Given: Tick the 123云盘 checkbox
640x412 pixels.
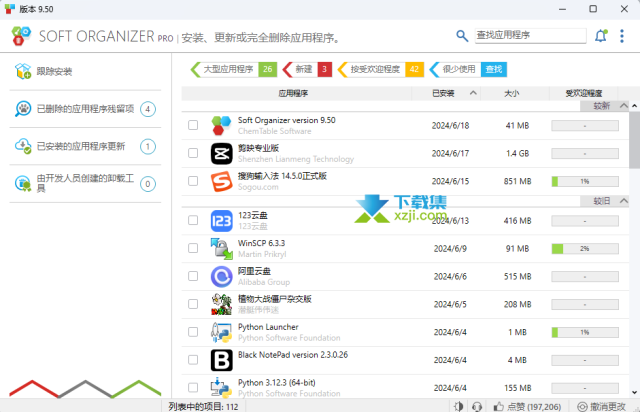Looking at the screenshot, I should [193, 220].
